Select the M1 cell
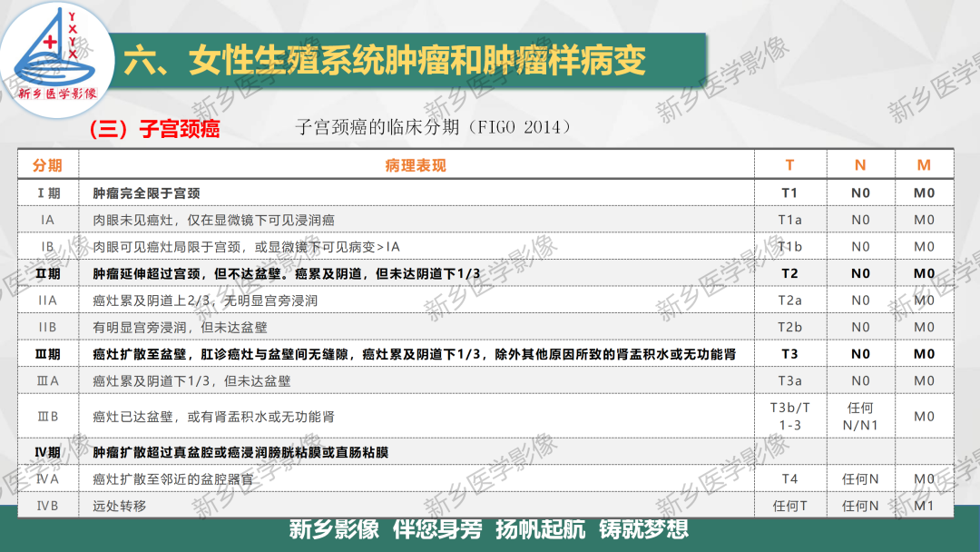 click(x=924, y=506)
